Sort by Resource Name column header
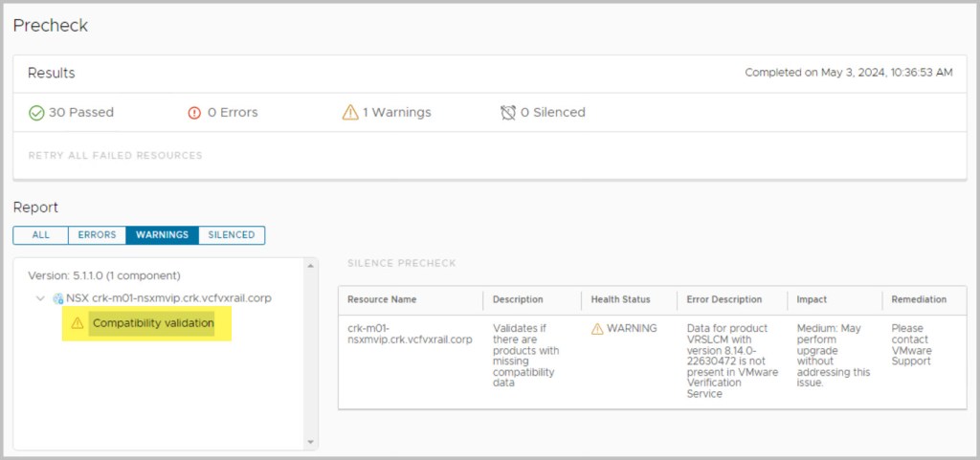The image size is (980, 460). [382, 299]
